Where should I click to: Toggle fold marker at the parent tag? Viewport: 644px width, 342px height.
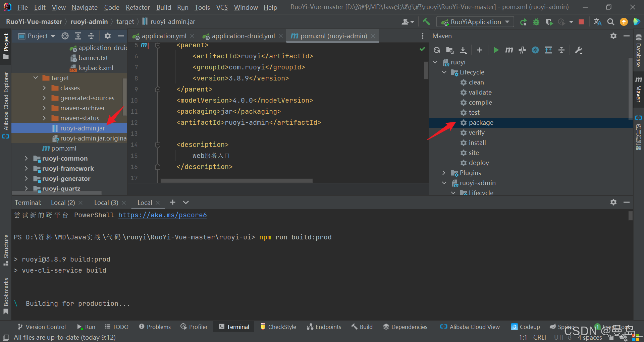coord(158,45)
